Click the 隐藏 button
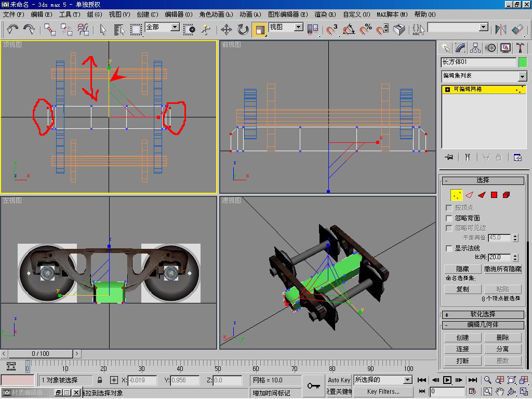This screenshot has height=399, width=532. (x=462, y=269)
